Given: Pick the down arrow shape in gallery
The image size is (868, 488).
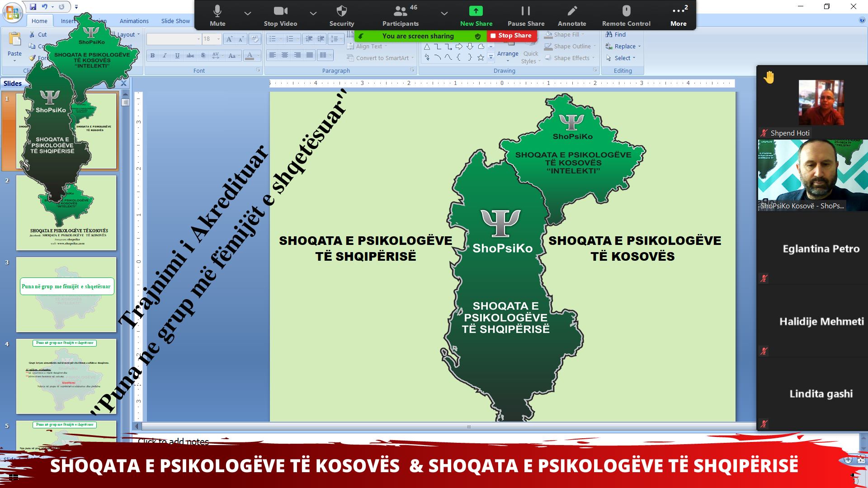Looking at the screenshot, I should coord(470,47).
